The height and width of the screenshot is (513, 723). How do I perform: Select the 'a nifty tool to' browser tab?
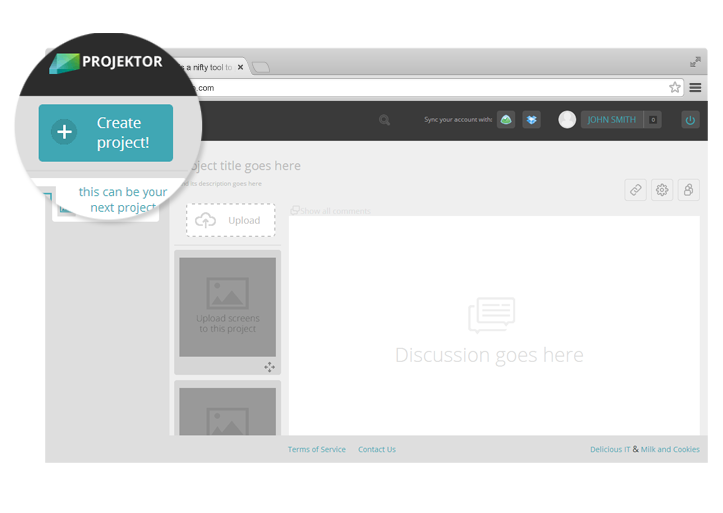[212, 67]
